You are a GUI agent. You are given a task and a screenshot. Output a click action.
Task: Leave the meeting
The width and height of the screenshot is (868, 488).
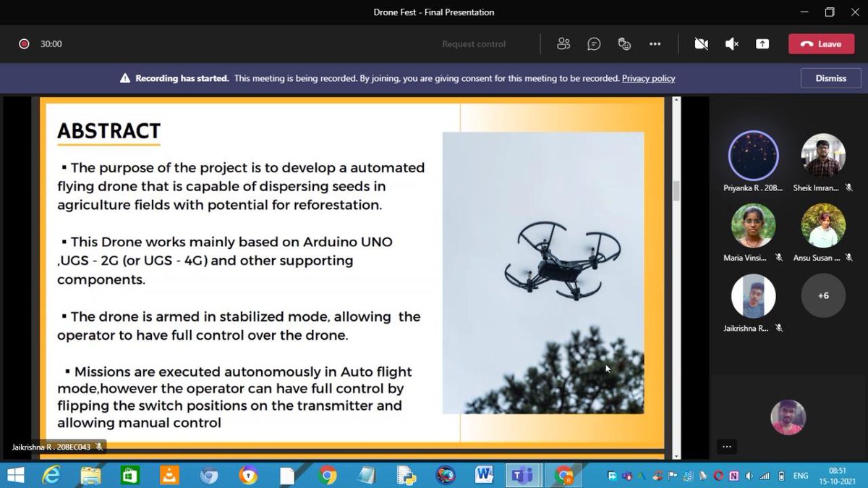point(822,44)
